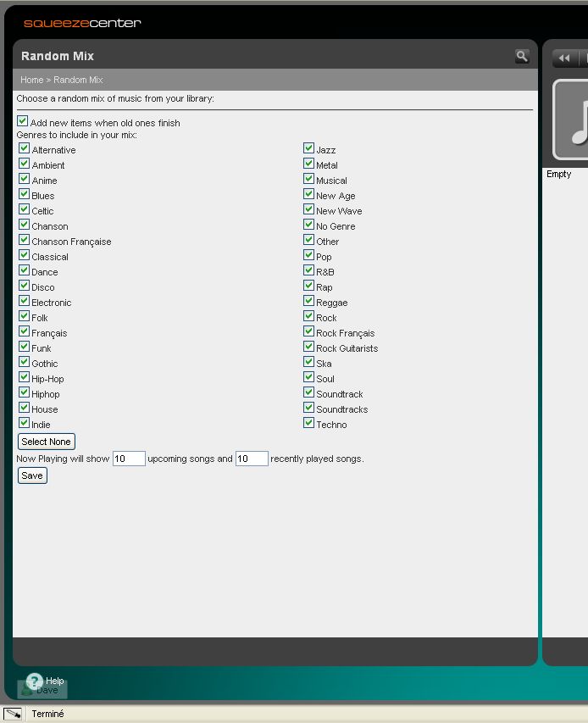Click the music note album artwork
The image size is (588, 723).
572,120
